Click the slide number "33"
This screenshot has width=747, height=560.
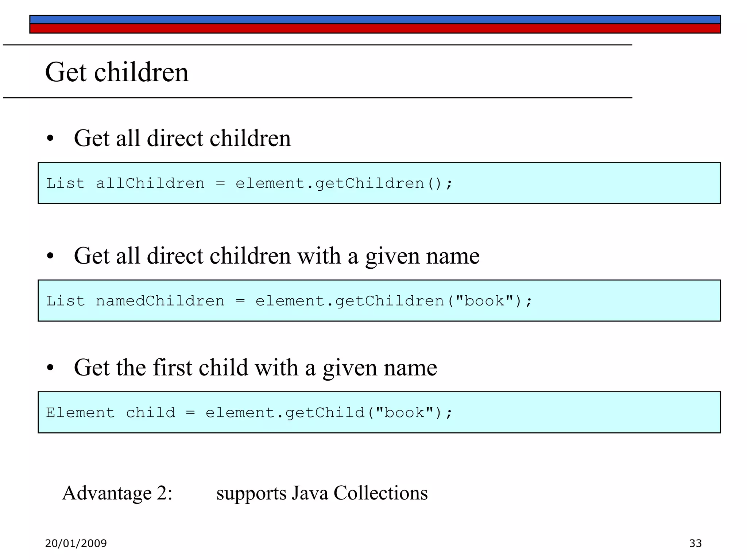pos(695,543)
